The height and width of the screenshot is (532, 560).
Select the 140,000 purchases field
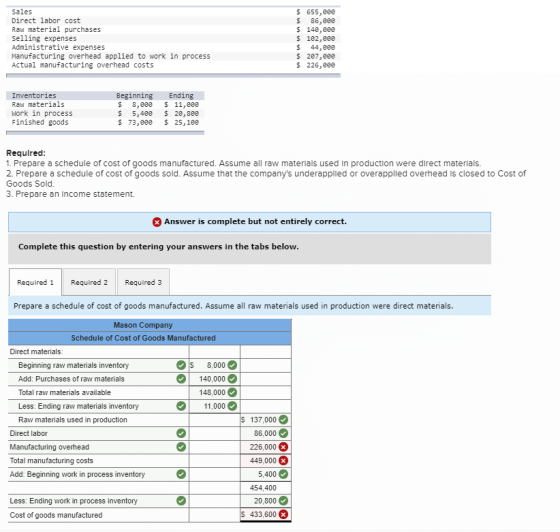(215, 379)
